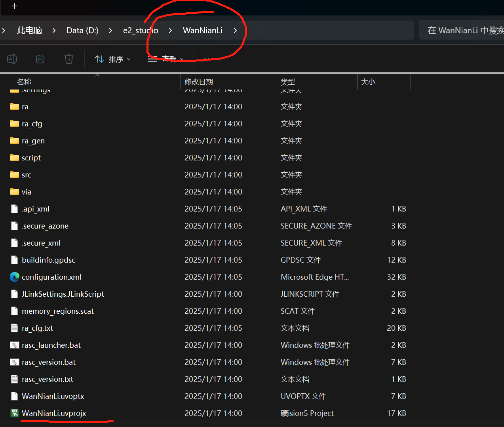
Task: Select the .api_xml file icon
Action: click(15, 209)
